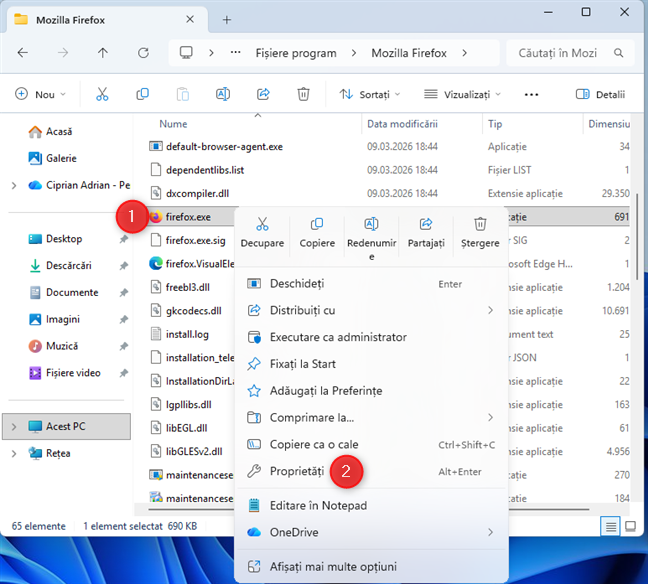Click Mozilla Firefox breadcrumb in address bar
The width and height of the screenshot is (648, 584).
tap(409, 53)
